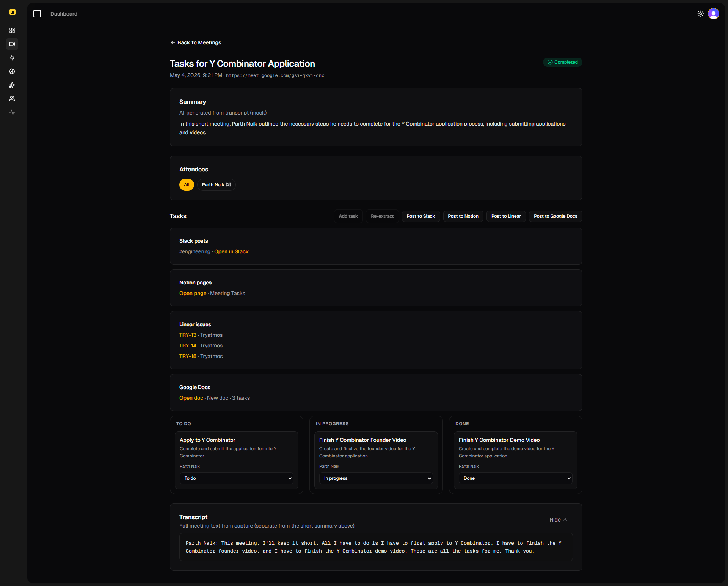Filter tasks by Parth Naik (3)
728x586 pixels.
217,185
